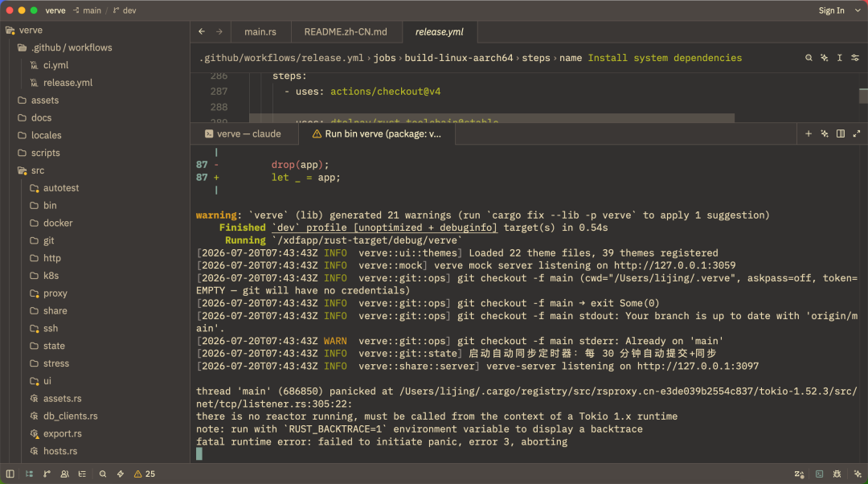
Task: Switch to the README.zh-CN.md tab
Action: (x=346, y=31)
